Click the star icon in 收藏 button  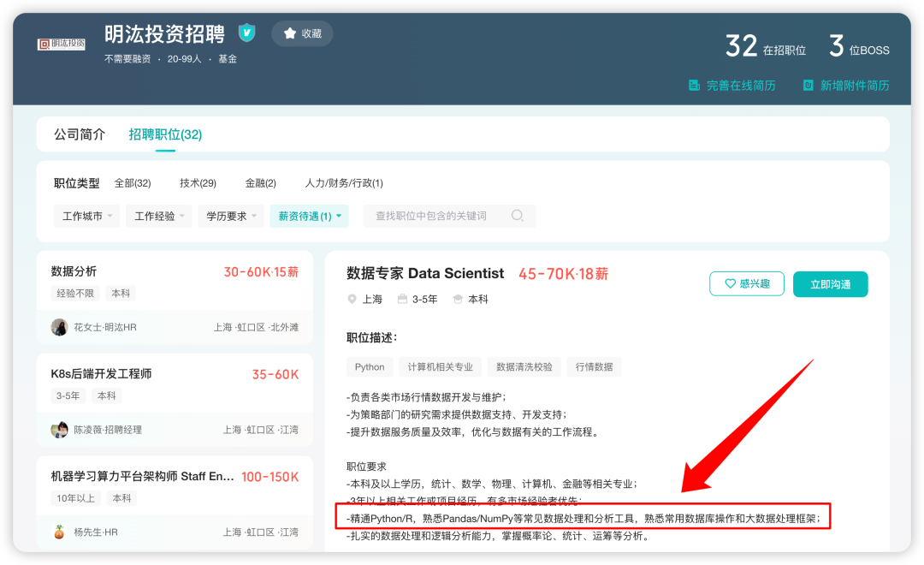[x=289, y=33]
